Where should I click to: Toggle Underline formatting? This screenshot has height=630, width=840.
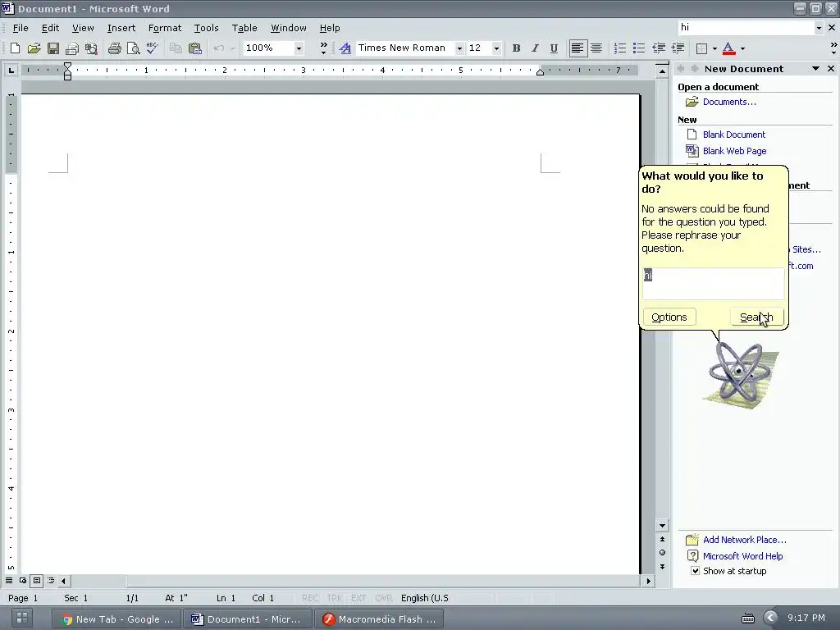click(554, 48)
